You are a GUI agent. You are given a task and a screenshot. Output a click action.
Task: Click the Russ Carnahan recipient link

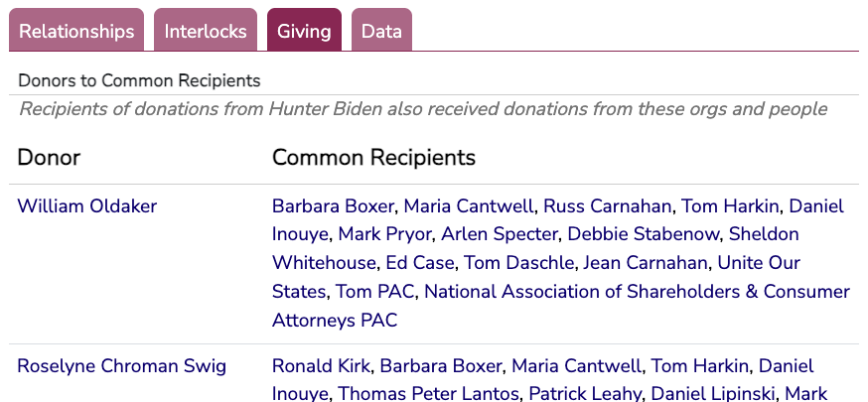point(609,206)
